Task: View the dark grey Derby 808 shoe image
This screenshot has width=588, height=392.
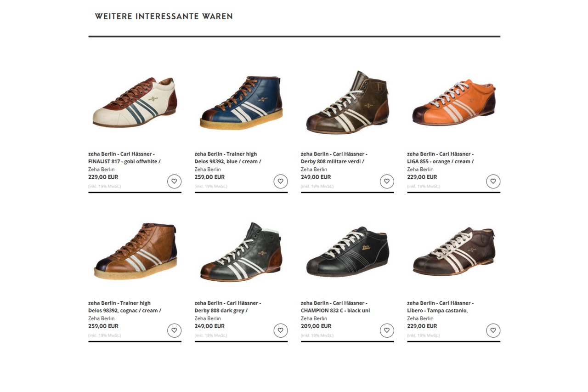Action: 241,252
